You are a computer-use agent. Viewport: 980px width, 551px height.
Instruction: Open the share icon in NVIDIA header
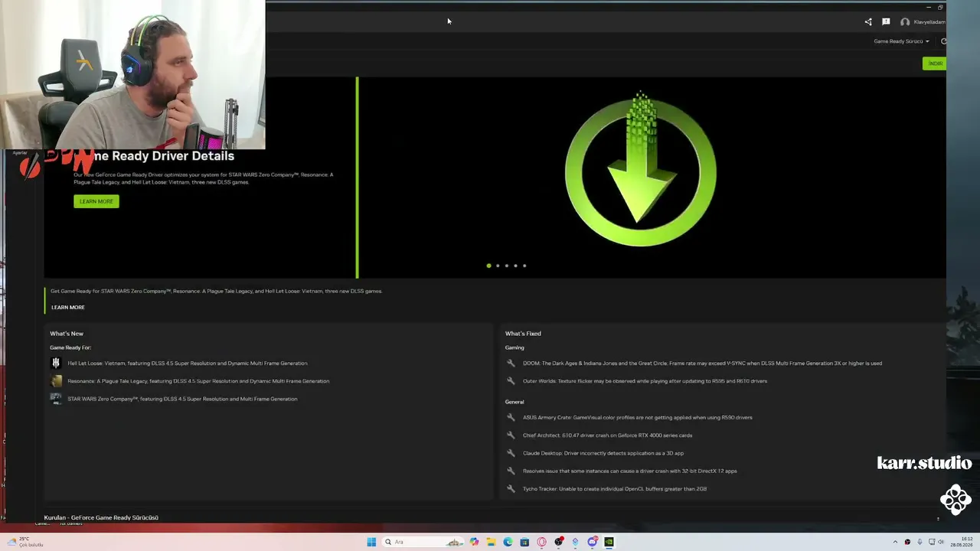(867, 22)
